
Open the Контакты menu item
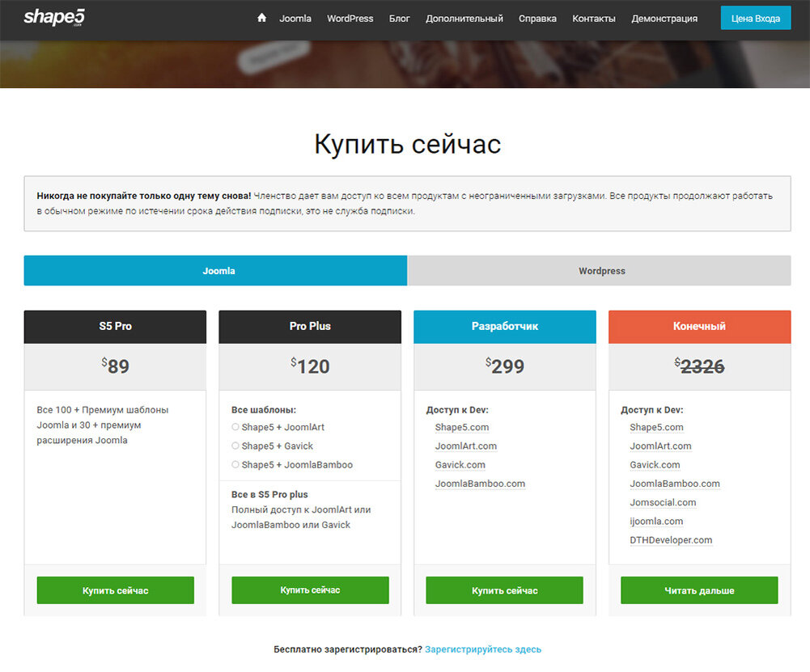tap(593, 18)
